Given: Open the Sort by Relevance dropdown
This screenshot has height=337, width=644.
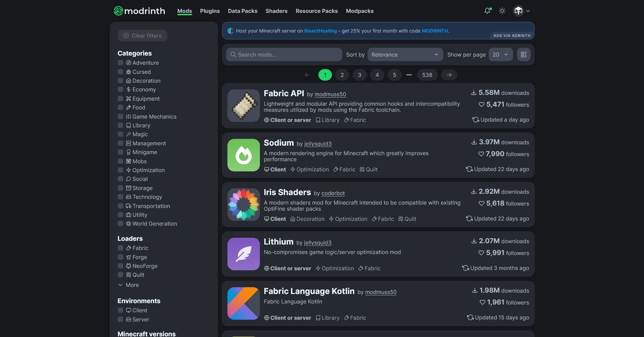Looking at the screenshot, I should click(x=405, y=55).
